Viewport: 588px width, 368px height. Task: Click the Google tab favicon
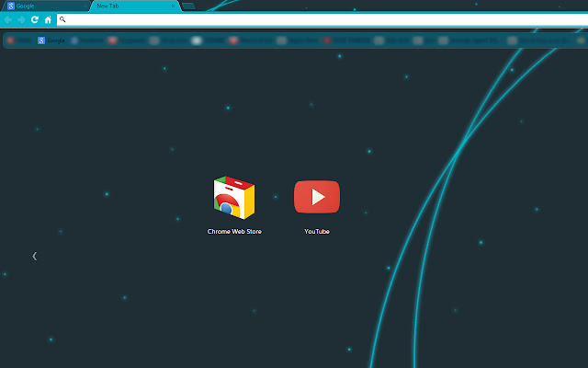(11, 6)
